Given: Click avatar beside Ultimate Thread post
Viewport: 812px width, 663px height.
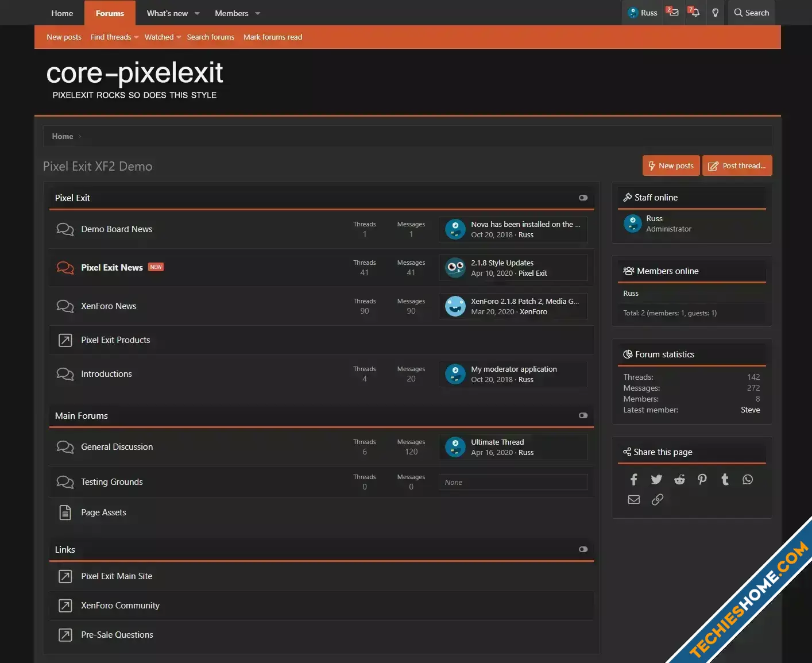Looking at the screenshot, I should coord(455,447).
